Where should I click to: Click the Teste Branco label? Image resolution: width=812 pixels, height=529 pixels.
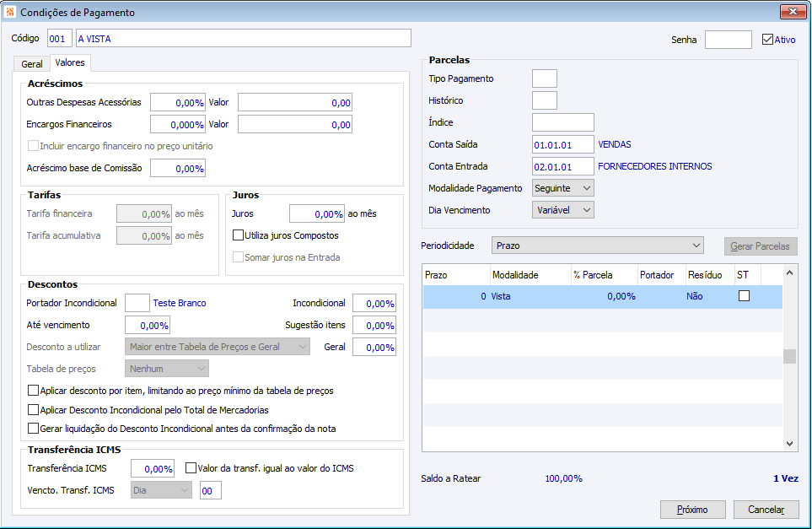179,303
